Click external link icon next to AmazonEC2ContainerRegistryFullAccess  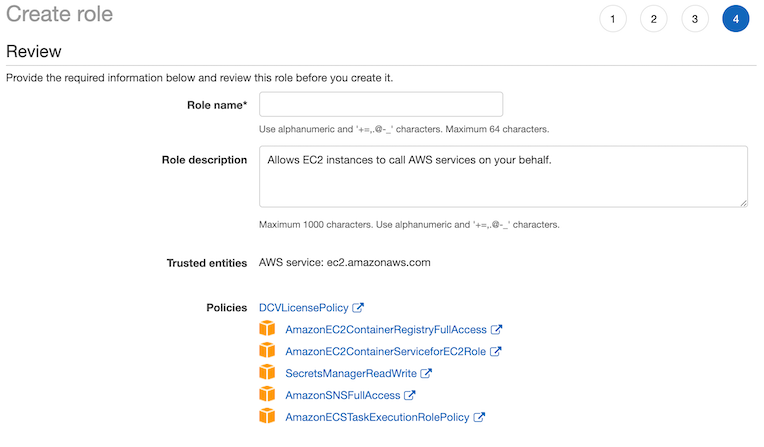click(496, 330)
